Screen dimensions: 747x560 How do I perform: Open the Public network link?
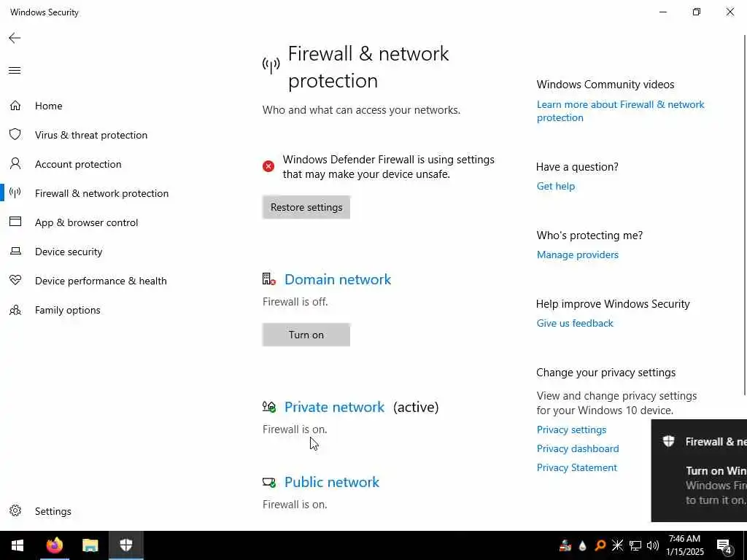tap(331, 482)
